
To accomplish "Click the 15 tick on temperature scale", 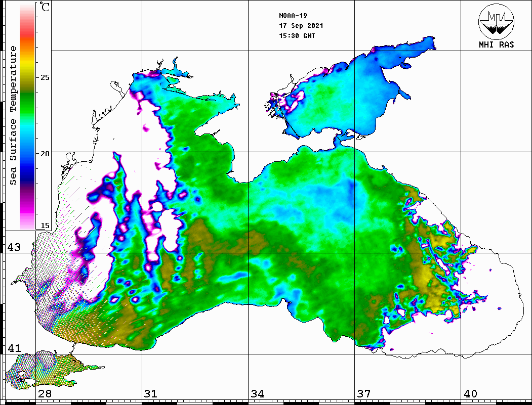I will 45,226.
